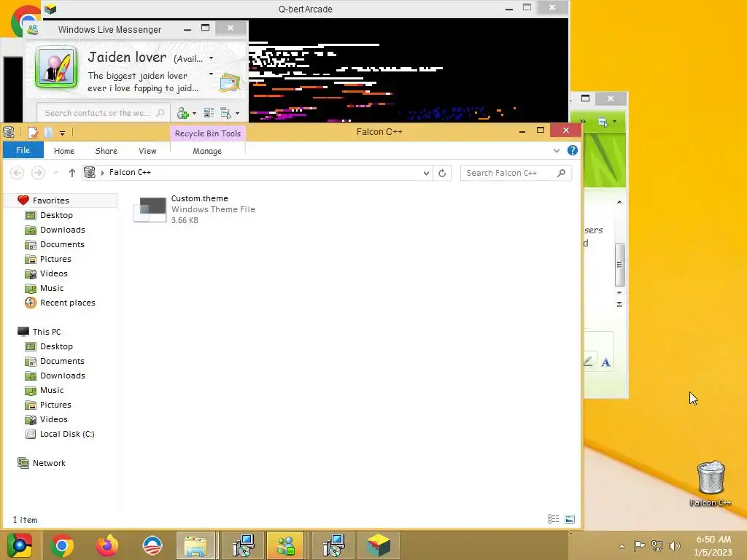Show hidden system tray icons arrow

(x=622, y=546)
